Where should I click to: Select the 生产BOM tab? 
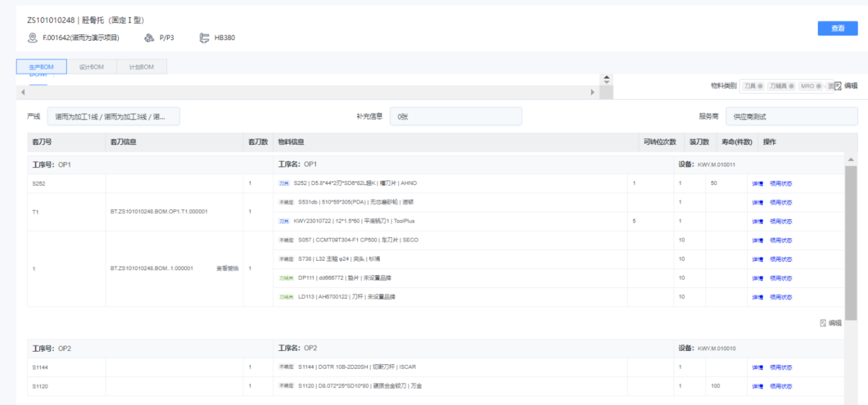pyautogui.click(x=41, y=67)
